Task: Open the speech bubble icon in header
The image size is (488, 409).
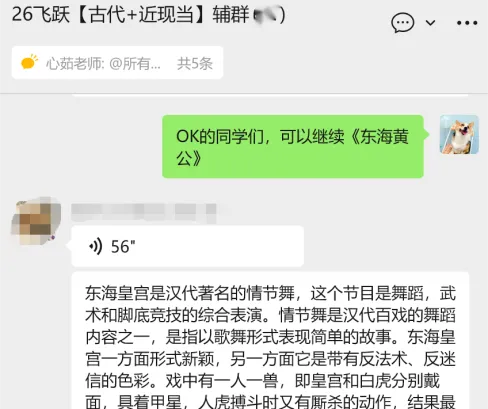Action: tap(402, 23)
